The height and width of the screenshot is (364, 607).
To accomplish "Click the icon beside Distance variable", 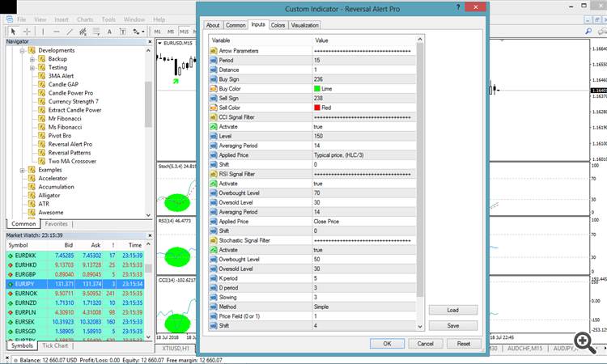I will click(x=214, y=70).
